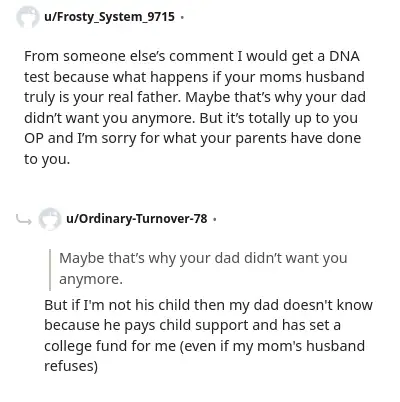Click the word 'refuses)' ending the reply

(71, 366)
